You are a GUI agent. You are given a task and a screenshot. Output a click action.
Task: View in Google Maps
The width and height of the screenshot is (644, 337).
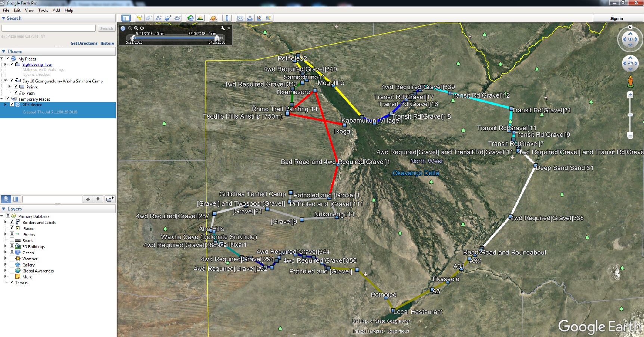click(269, 18)
